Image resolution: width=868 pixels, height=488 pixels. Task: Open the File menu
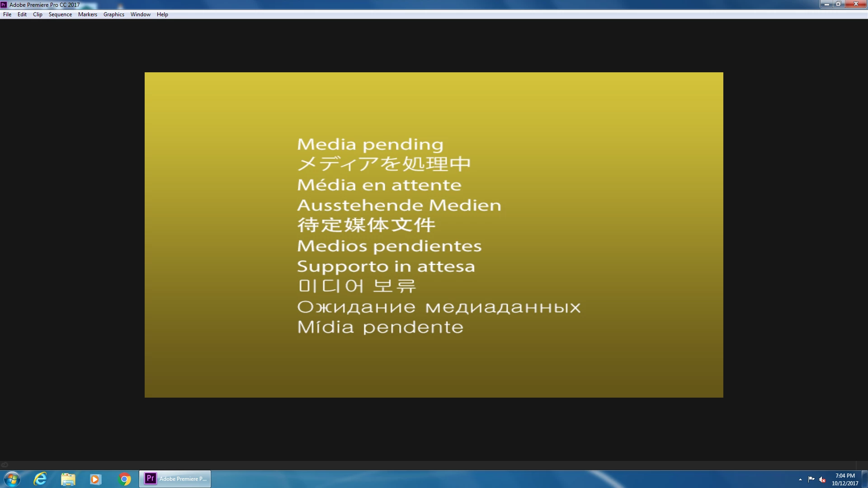click(x=7, y=14)
